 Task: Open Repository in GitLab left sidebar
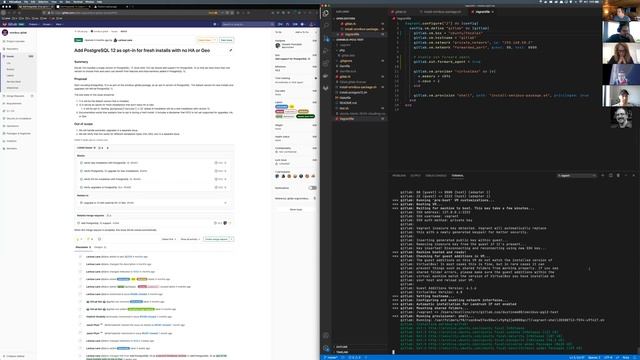[x=12, y=49]
